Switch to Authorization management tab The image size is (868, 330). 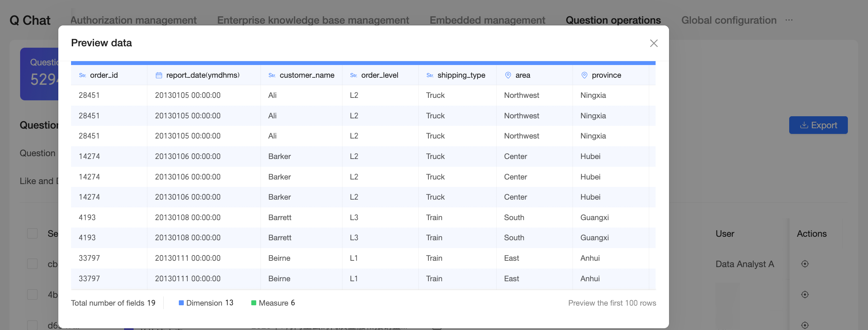point(134,20)
